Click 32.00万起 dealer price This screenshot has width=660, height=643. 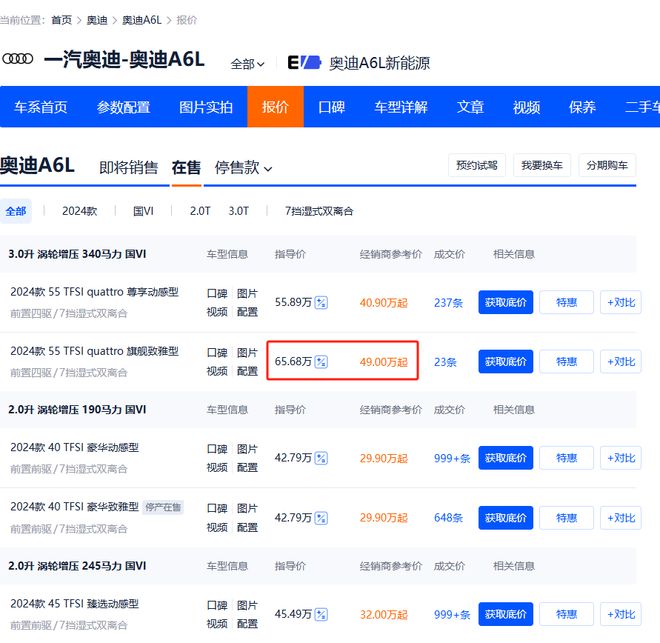point(383,614)
